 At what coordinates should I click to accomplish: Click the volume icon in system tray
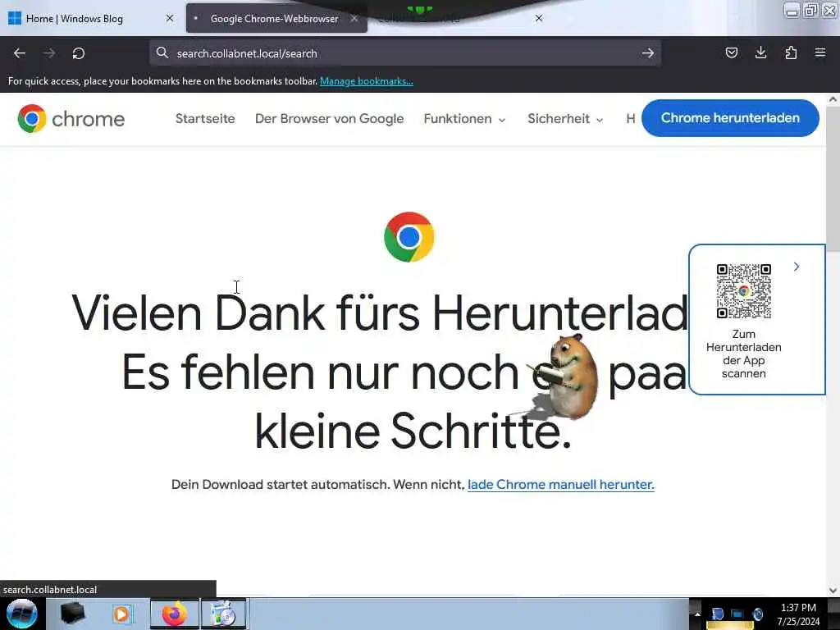[757, 614]
